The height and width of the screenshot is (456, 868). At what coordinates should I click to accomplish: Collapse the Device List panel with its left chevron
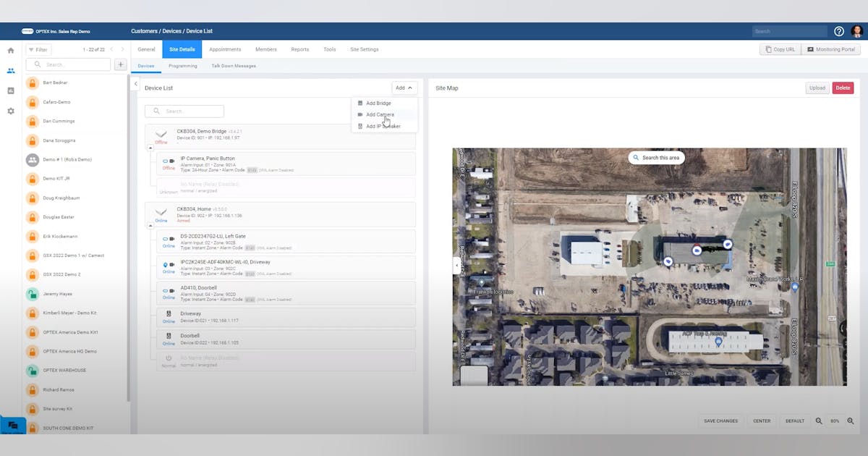136,84
